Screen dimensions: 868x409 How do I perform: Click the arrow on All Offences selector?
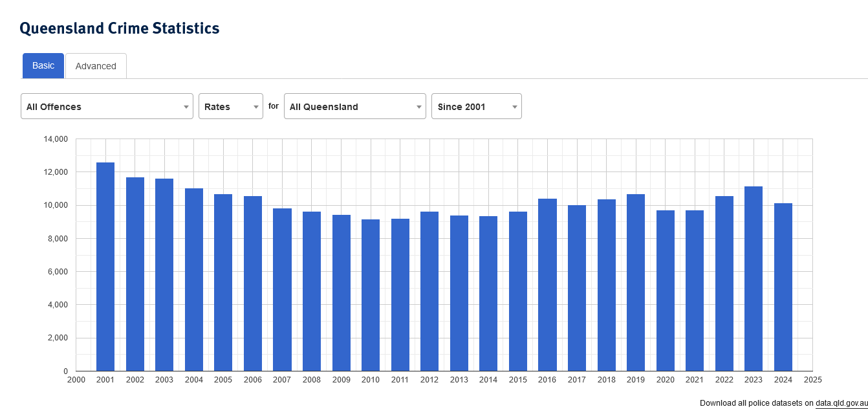pyautogui.click(x=186, y=107)
